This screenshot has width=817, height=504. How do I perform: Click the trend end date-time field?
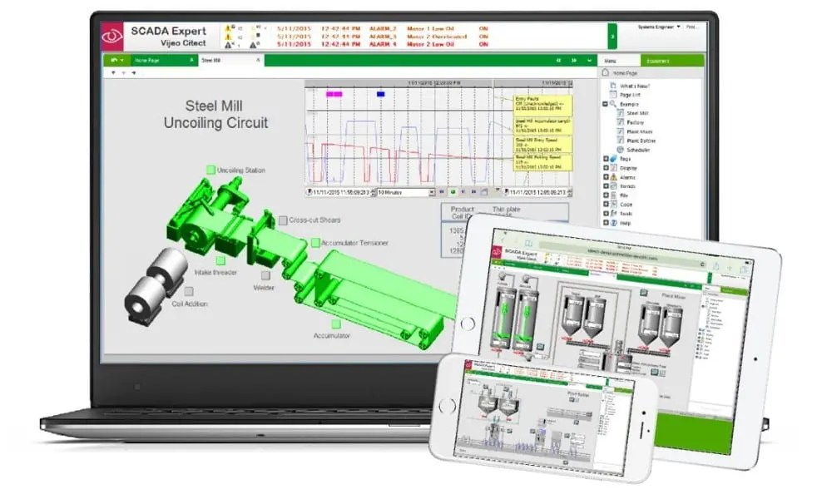pyautogui.click(x=537, y=193)
